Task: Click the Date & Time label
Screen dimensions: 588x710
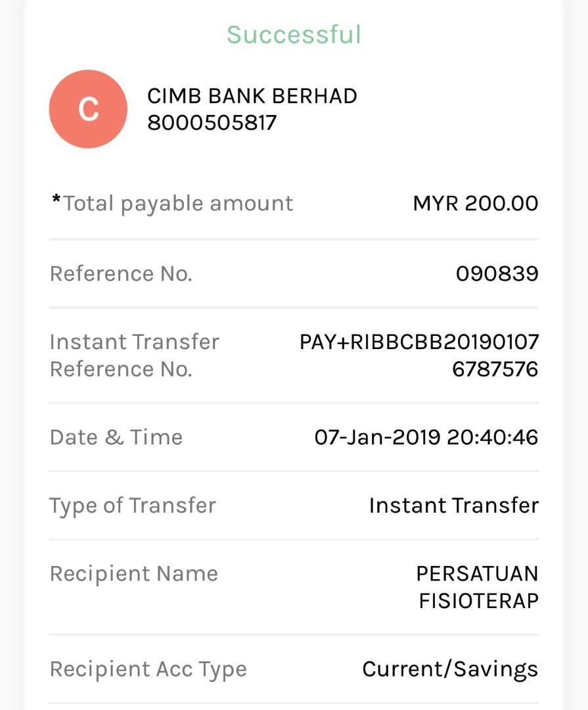Action: tap(116, 437)
